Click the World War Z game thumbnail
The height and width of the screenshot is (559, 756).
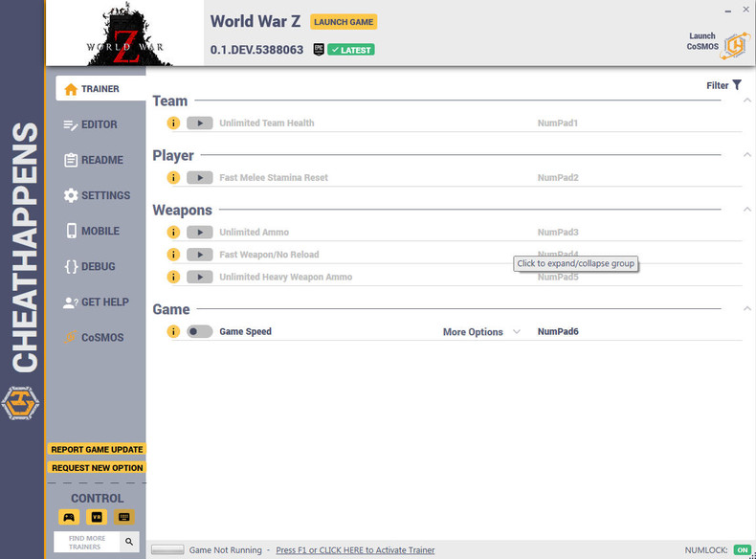[124, 34]
